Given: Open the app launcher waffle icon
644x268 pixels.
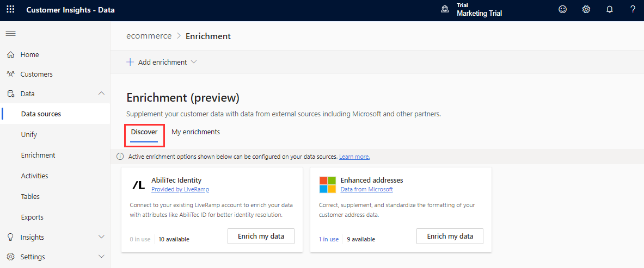Looking at the screenshot, I should coord(10,10).
